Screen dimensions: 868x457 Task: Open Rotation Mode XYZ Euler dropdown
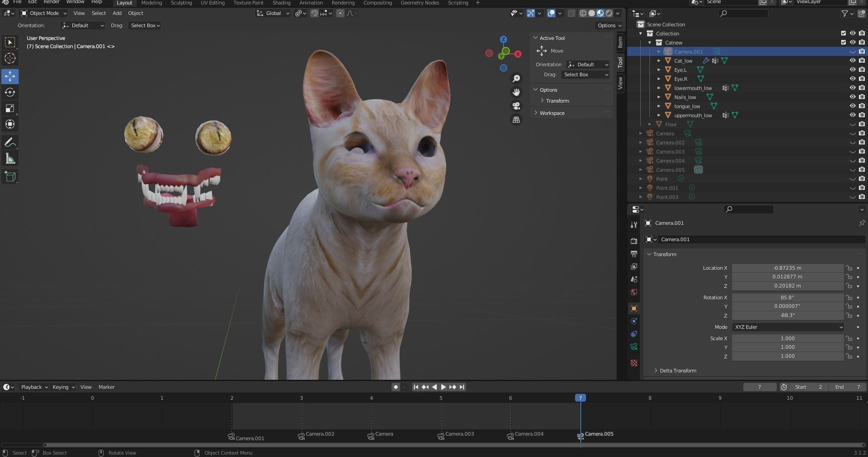(788, 327)
